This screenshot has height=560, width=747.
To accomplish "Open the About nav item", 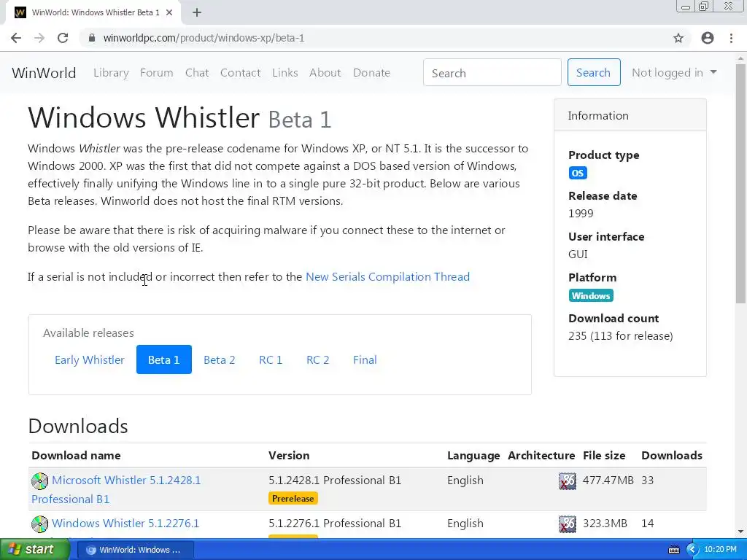I will click(x=325, y=73).
